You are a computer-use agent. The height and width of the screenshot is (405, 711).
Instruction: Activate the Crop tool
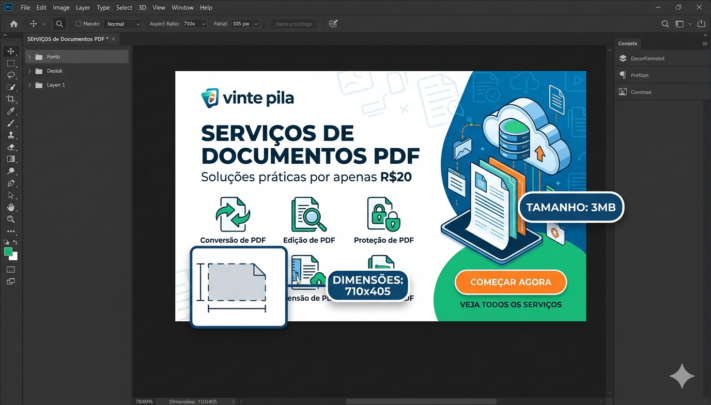tap(11, 99)
